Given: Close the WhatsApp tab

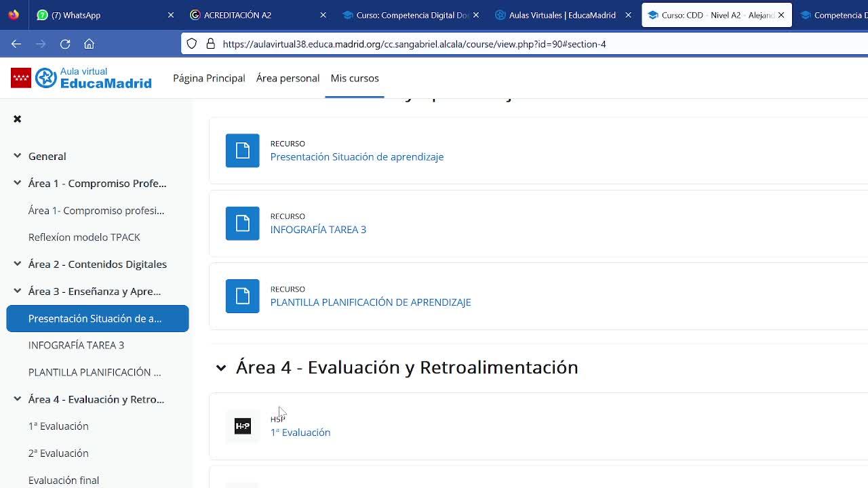Looking at the screenshot, I should [x=171, y=15].
